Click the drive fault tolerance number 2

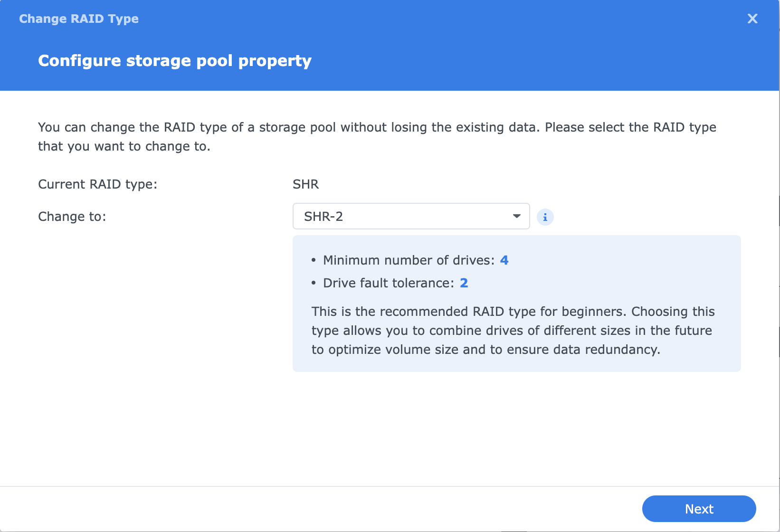(464, 283)
